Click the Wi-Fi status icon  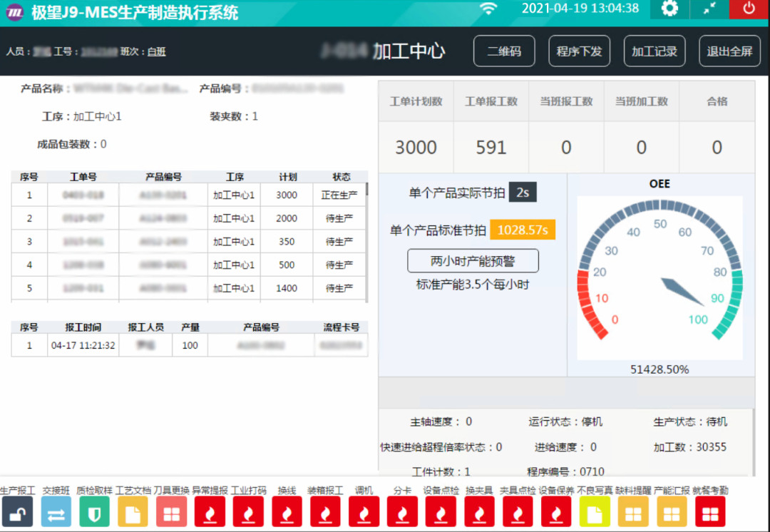pos(488,9)
